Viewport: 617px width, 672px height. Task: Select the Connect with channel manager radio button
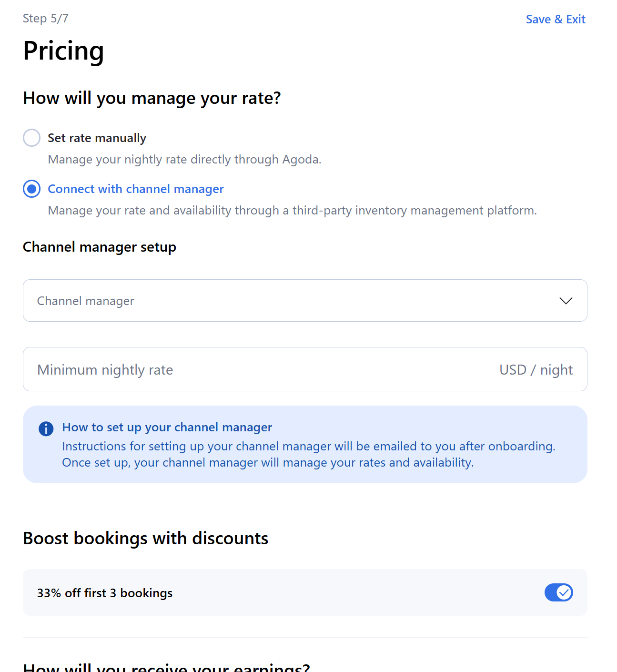coord(32,189)
